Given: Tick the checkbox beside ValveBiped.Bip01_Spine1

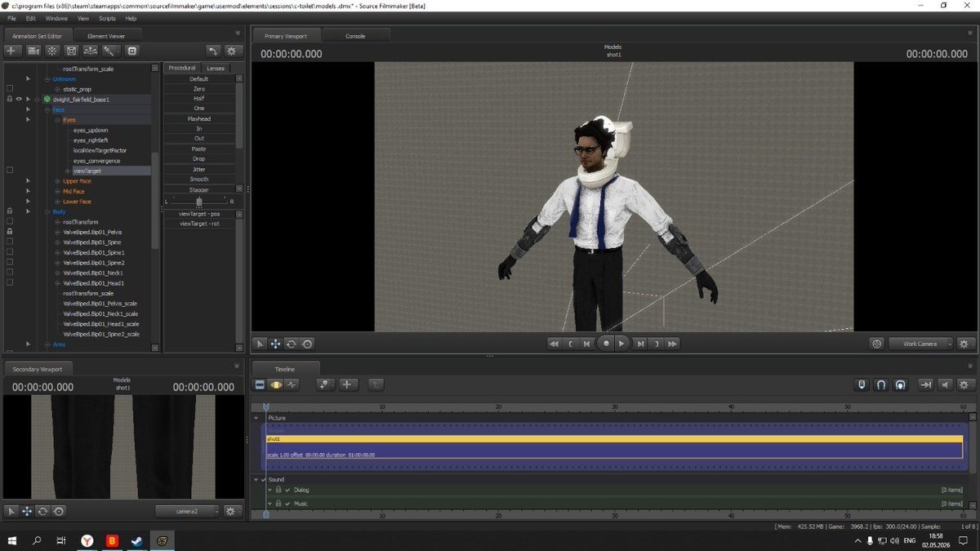Looking at the screenshot, I should click(9, 252).
